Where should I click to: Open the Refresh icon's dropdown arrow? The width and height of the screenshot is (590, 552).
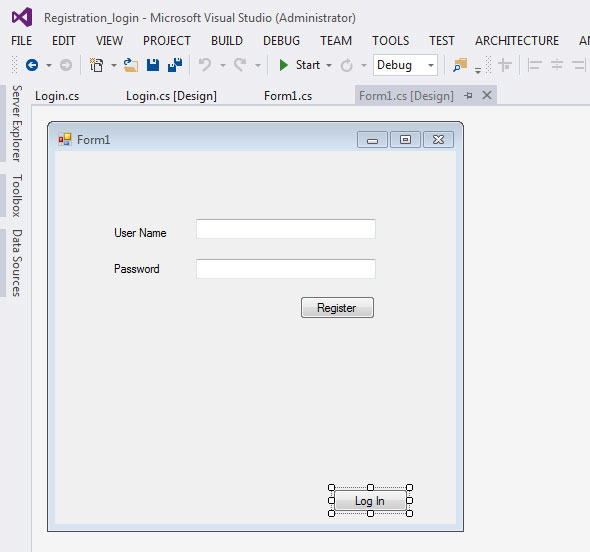[364, 65]
